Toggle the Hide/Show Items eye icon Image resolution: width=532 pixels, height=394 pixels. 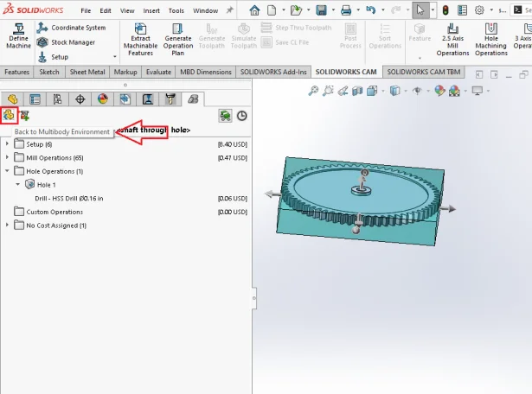pyautogui.click(x=419, y=91)
